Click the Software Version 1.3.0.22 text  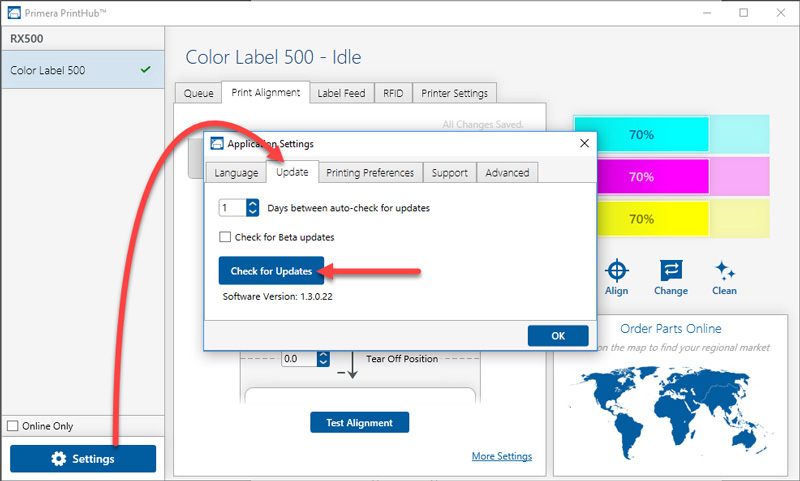tap(278, 296)
